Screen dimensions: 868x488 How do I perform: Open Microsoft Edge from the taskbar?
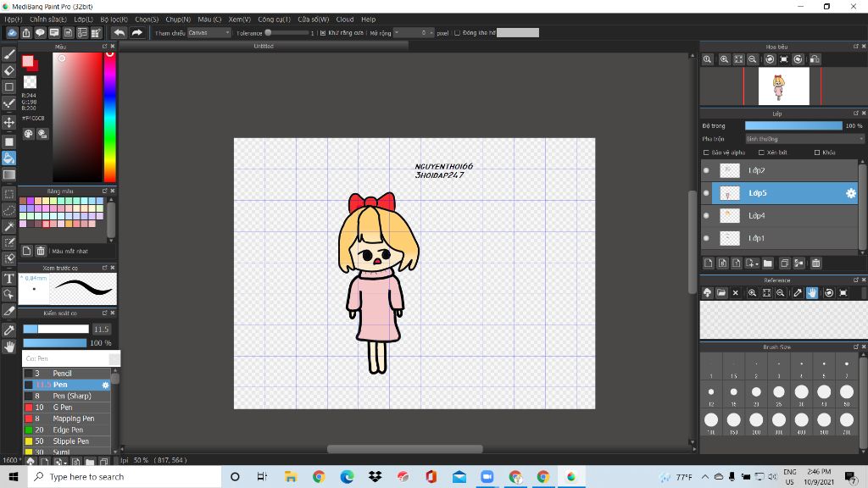click(x=347, y=477)
